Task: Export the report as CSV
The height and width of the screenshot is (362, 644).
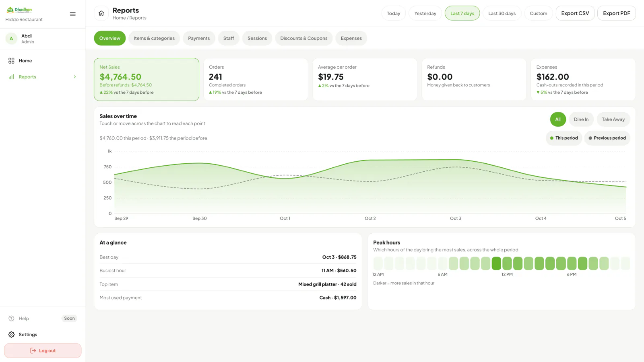Action: [575, 13]
